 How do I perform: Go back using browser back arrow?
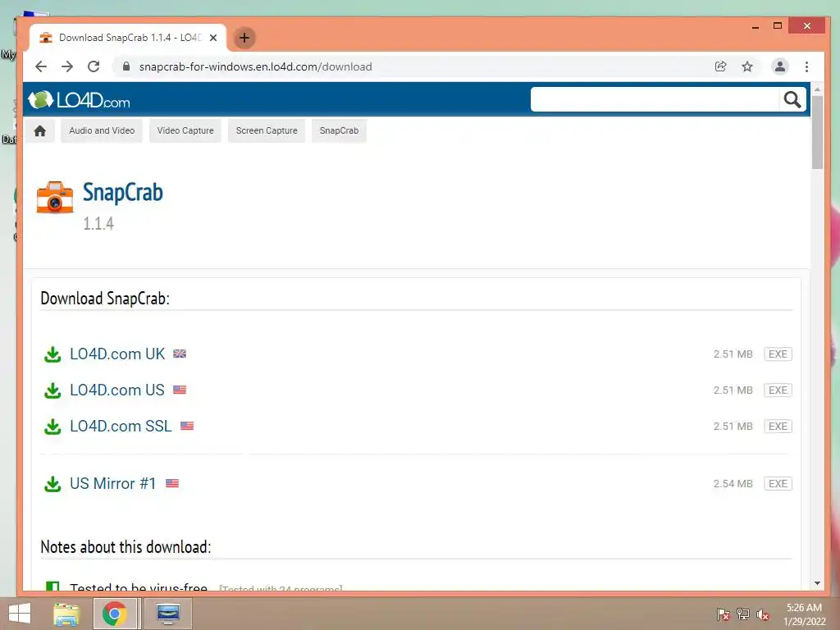click(41, 66)
